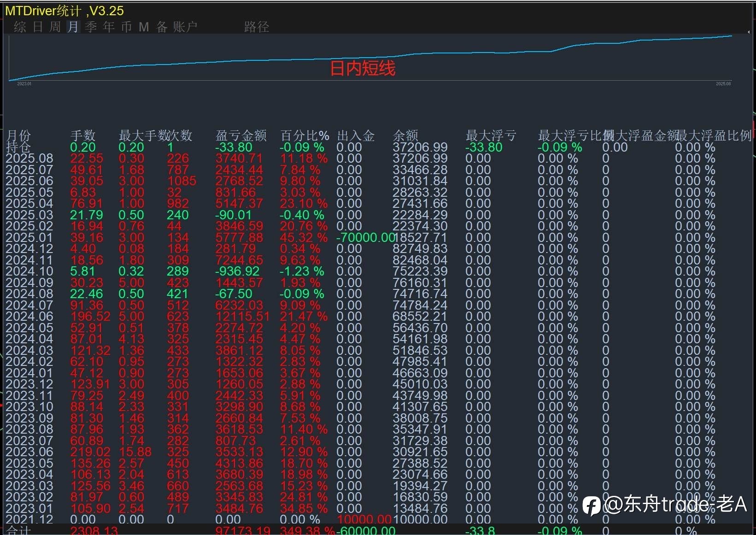
Task: Click the 2023.01 marker on equity chart
Action: (24, 84)
